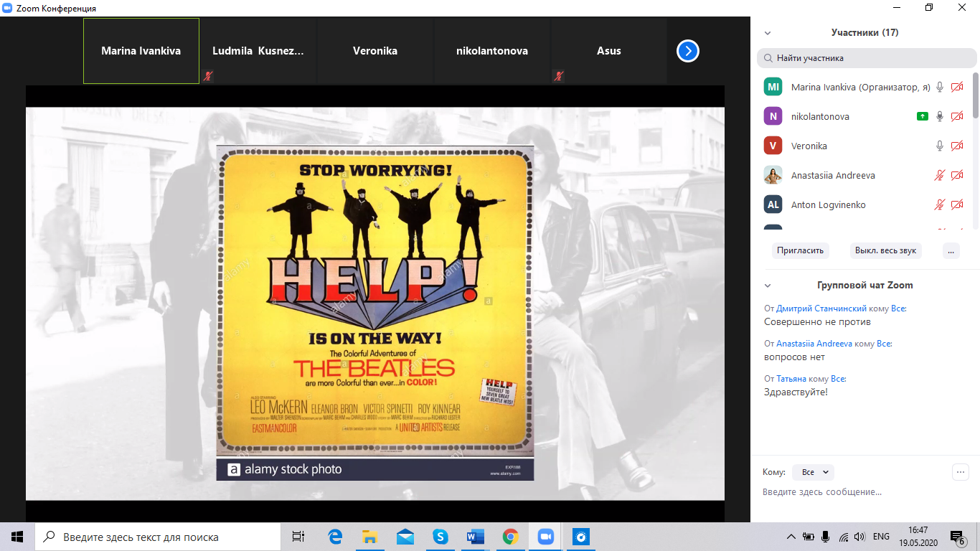Click the ENG language indicator
Screen dimensions: 980x551
[881, 537]
